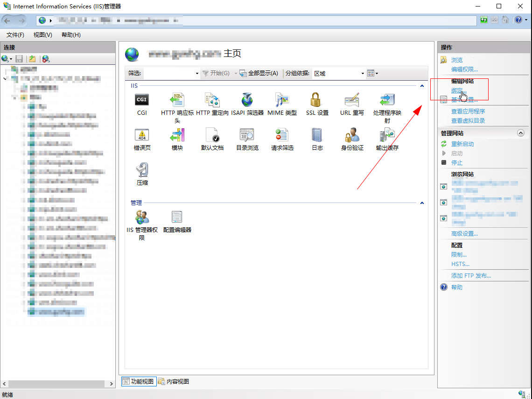Open the new connection dropdown in 连接 toolbar
This screenshot has width=532, height=399.
coord(7,59)
